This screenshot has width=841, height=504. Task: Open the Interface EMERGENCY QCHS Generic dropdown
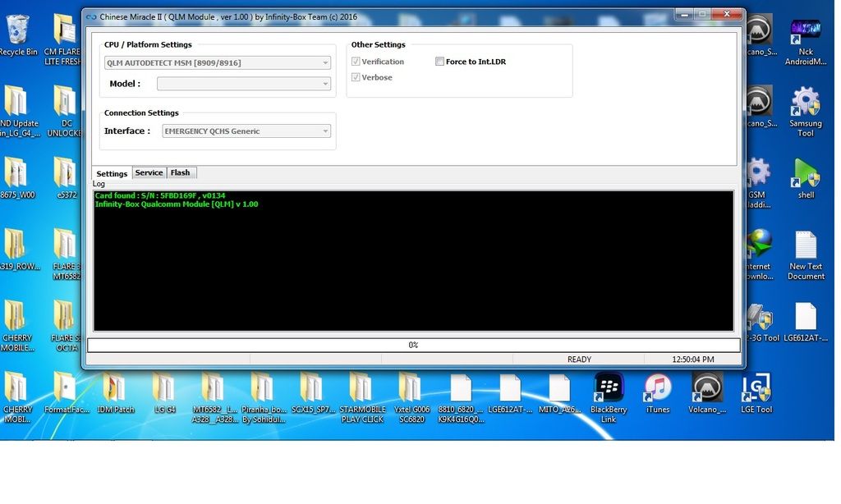pyautogui.click(x=246, y=131)
